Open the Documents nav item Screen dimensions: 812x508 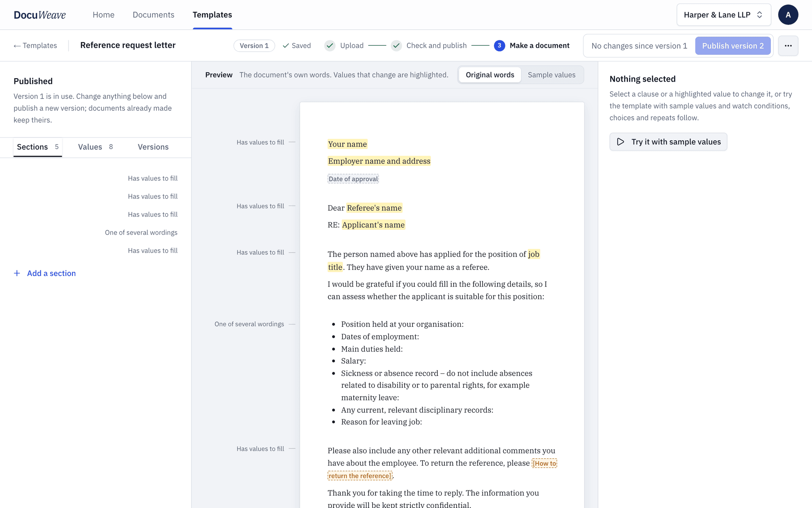click(x=153, y=15)
